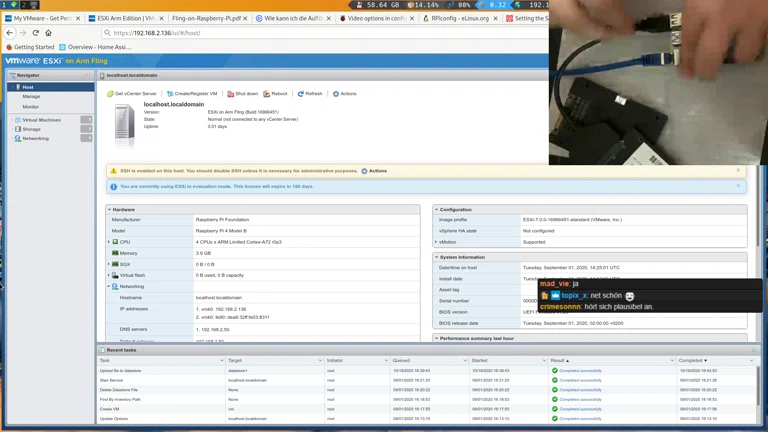This screenshot has width=768, height=432.
Task: Click the Memory hardware icon
Action: (x=115, y=253)
